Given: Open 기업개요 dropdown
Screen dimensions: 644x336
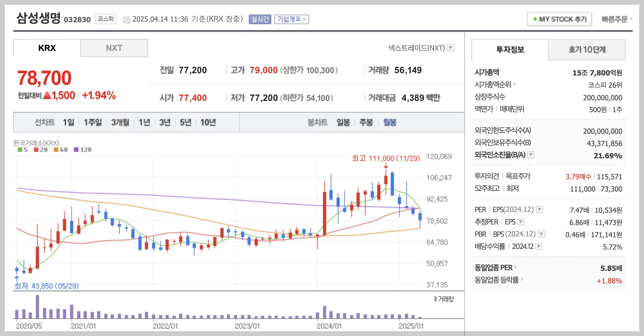Looking at the screenshot, I should coord(292,19).
